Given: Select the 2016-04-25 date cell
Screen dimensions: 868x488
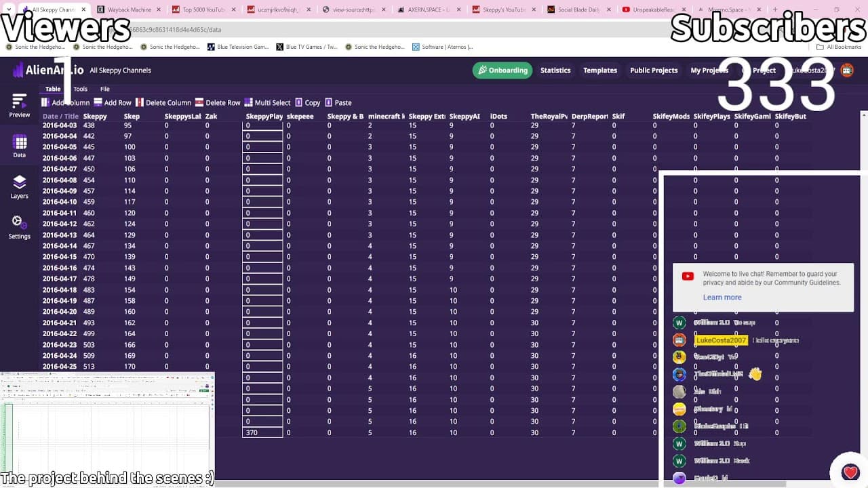Looking at the screenshot, I should pos(60,367).
